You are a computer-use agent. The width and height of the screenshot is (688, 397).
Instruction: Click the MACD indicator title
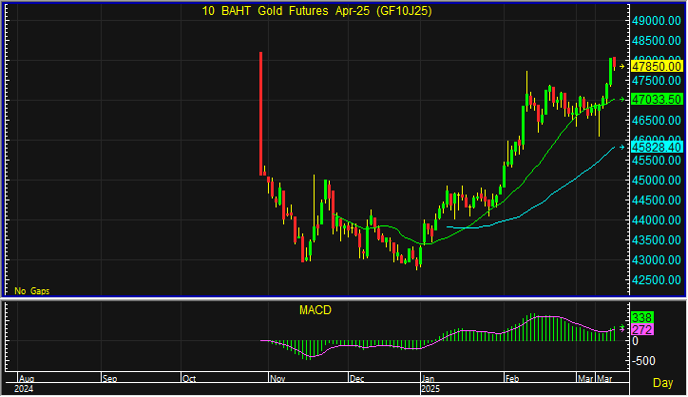pyautogui.click(x=315, y=310)
